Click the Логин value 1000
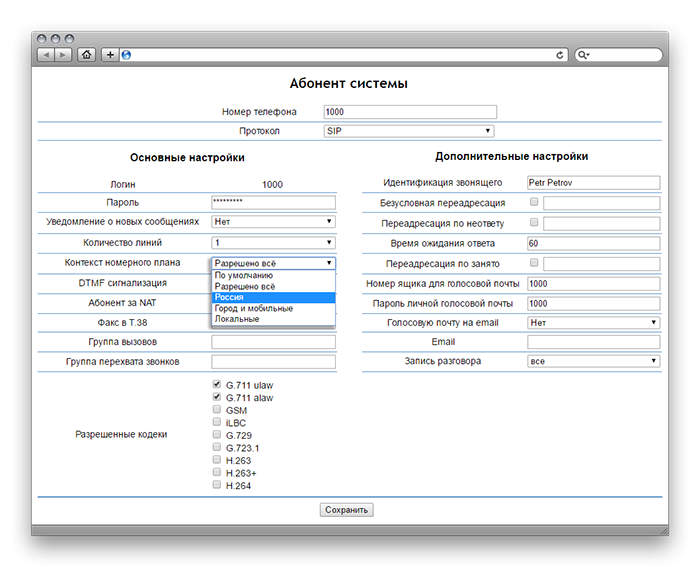Screen dimensions: 700x567 [272, 184]
